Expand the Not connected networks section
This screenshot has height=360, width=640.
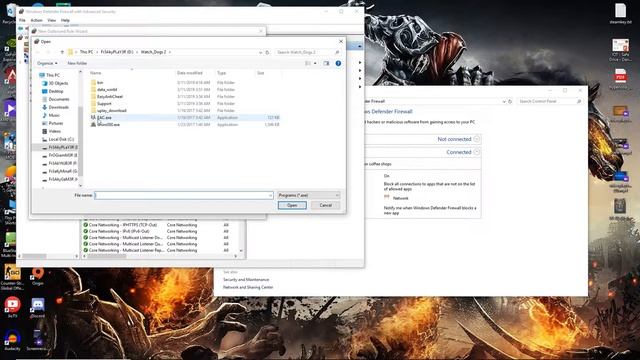[476, 139]
